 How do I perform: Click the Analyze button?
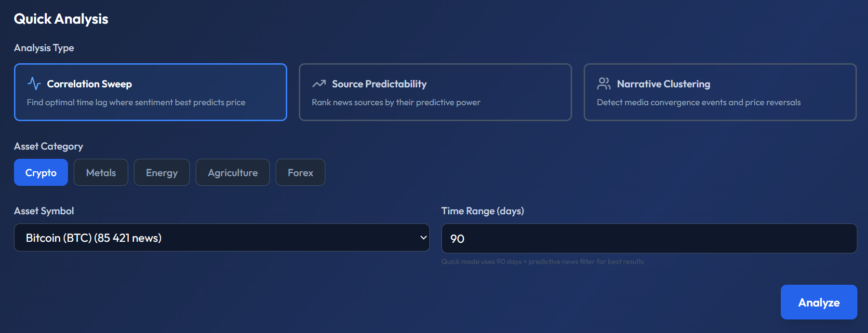(x=818, y=302)
